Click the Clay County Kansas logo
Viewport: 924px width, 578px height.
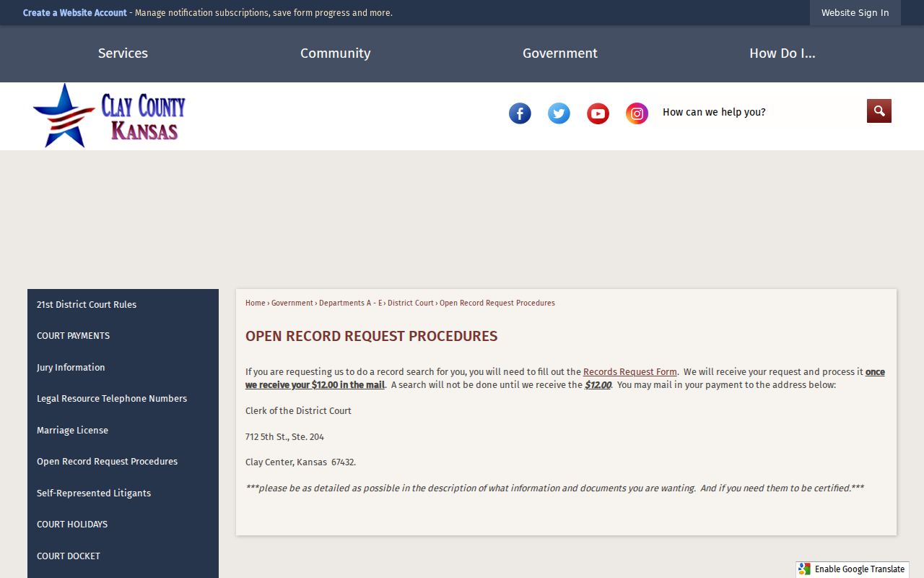click(109, 116)
